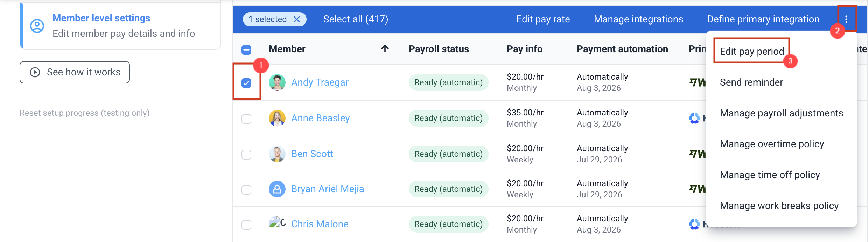Select Ben Scott's row checkbox
This screenshot has width=868, height=242.
(246, 155)
